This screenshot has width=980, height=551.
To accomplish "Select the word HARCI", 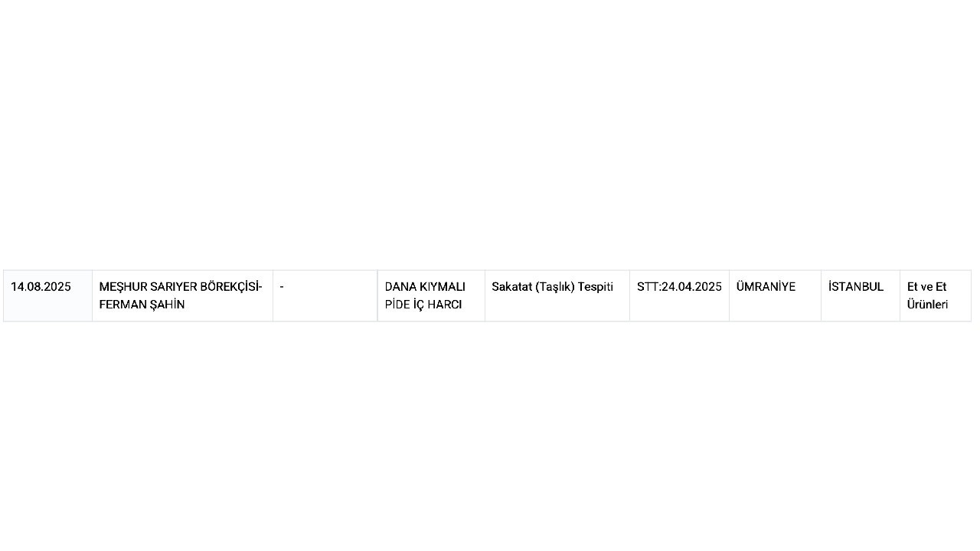I will coord(448,305).
